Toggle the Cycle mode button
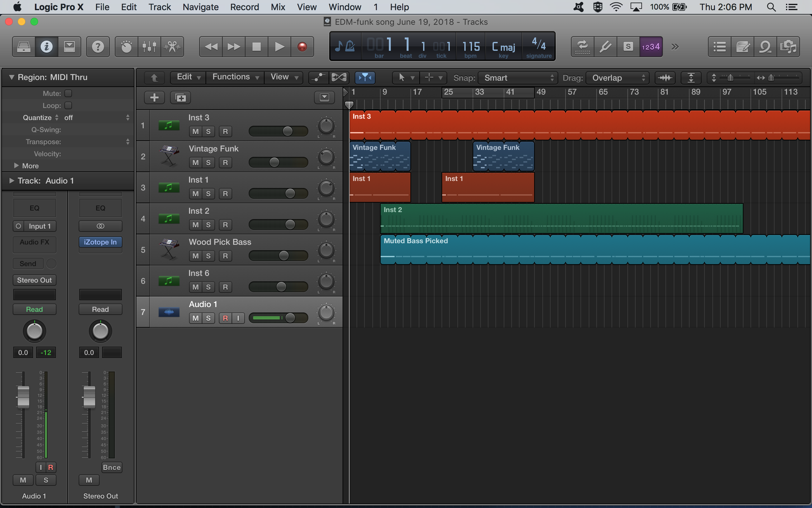 click(582, 47)
